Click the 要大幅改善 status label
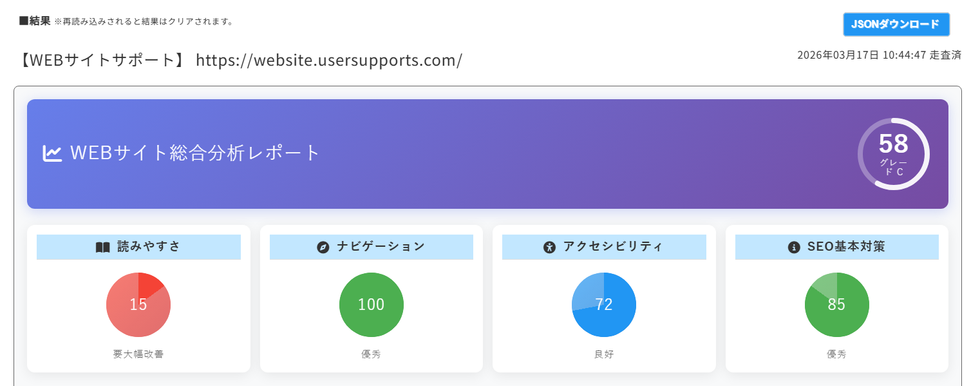The width and height of the screenshot is (980, 386). click(x=138, y=354)
